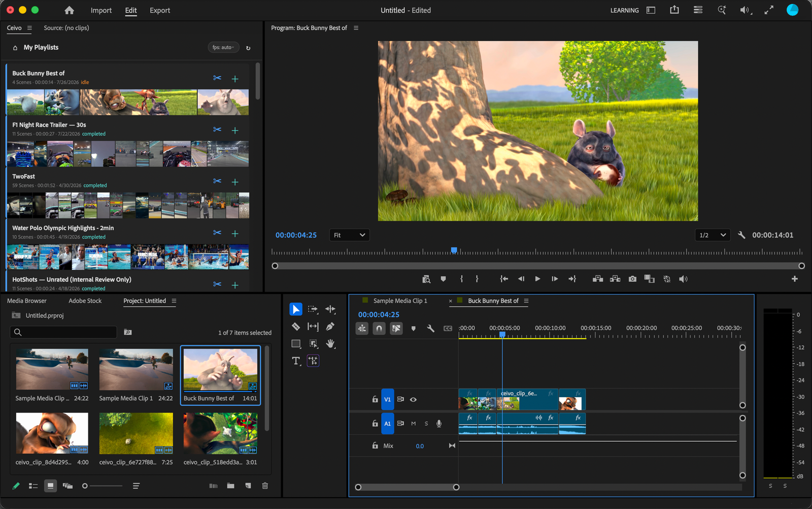Open the LEARNING workspace
The height and width of the screenshot is (509, 812).
point(624,10)
